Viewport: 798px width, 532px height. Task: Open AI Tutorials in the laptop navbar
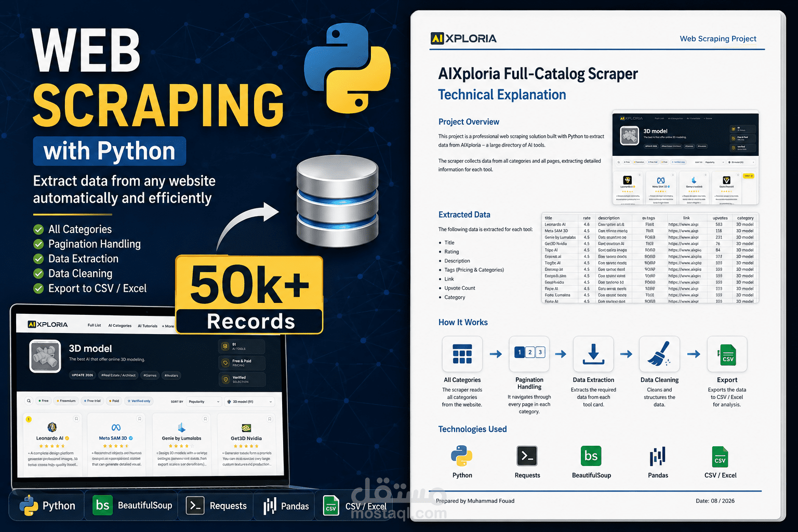point(148,326)
